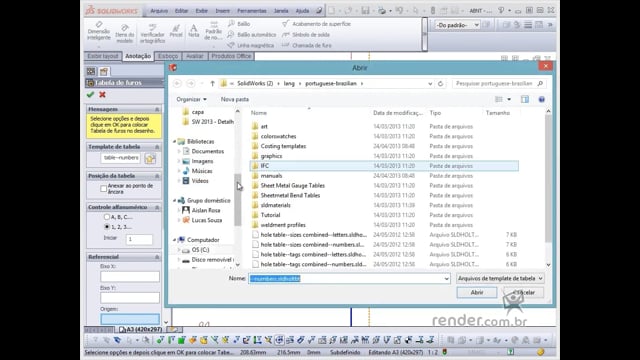Click Nova pasta button
The height and width of the screenshot is (360, 640).
235,99
